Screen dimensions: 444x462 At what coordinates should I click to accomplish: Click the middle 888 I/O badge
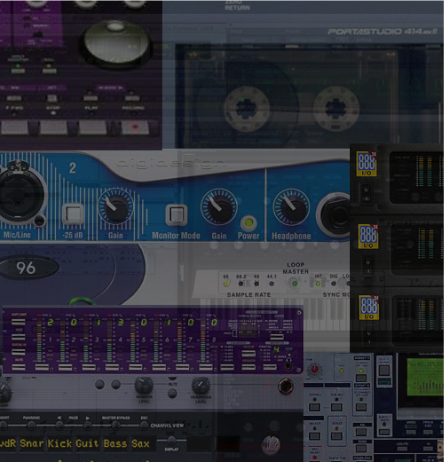click(368, 236)
